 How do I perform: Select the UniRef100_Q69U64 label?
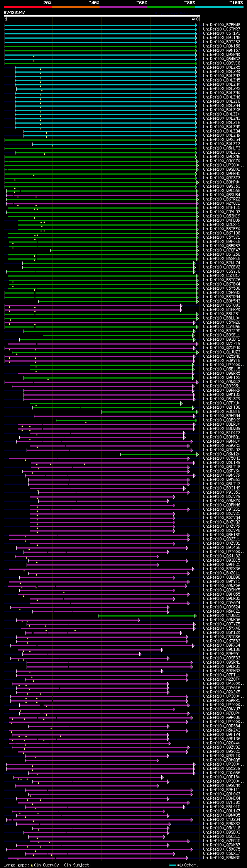[222, 195]
